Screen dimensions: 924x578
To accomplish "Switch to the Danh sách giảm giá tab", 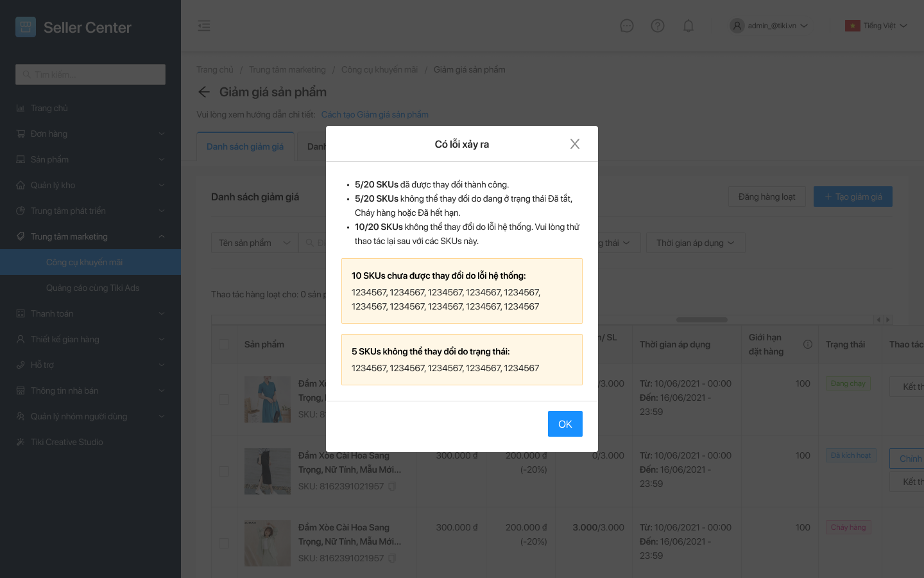I will (x=245, y=146).
